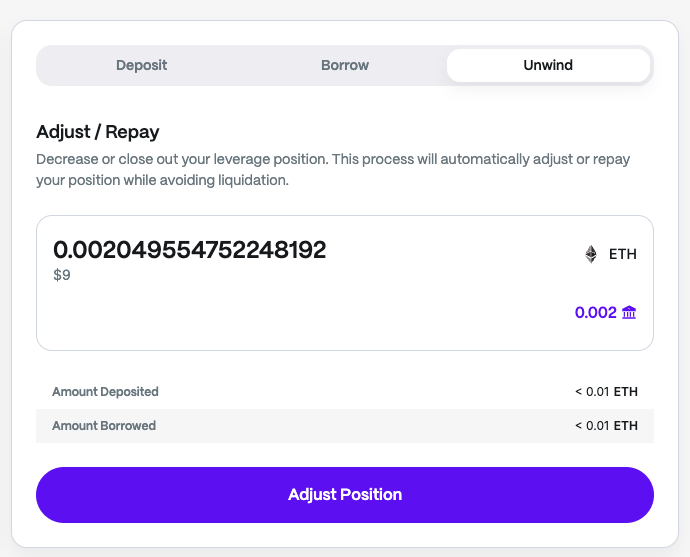The width and height of the screenshot is (690, 557).
Task: Click the purple 0.002 max balance link
Action: pos(595,313)
